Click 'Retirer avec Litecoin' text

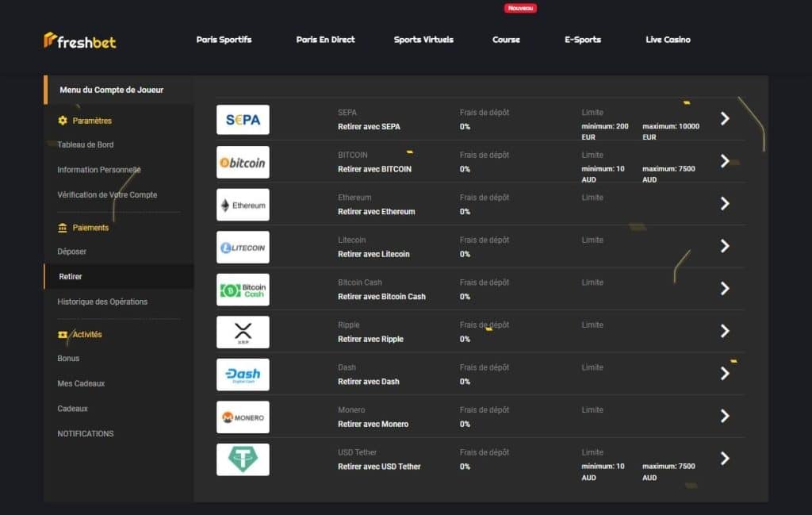[x=373, y=254]
